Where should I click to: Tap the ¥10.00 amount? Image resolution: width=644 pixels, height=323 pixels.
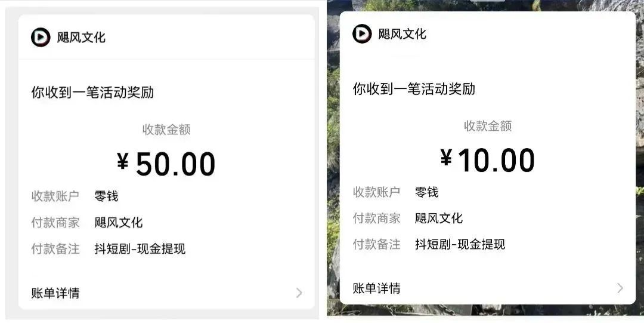[x=488, y=159]
